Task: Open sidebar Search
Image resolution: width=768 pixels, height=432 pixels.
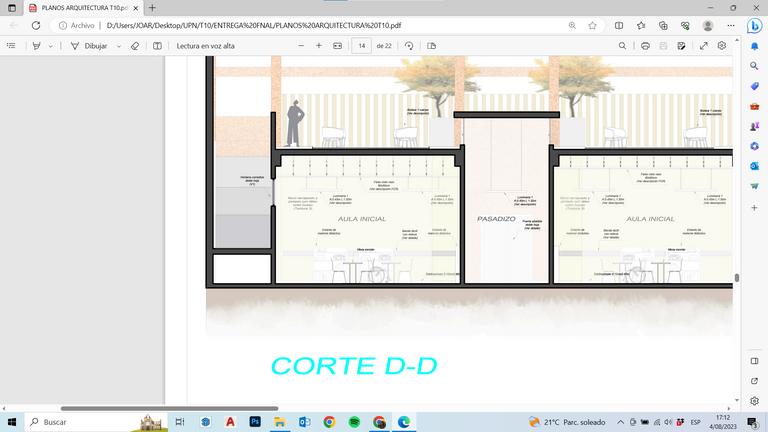Action: point(754,66)
